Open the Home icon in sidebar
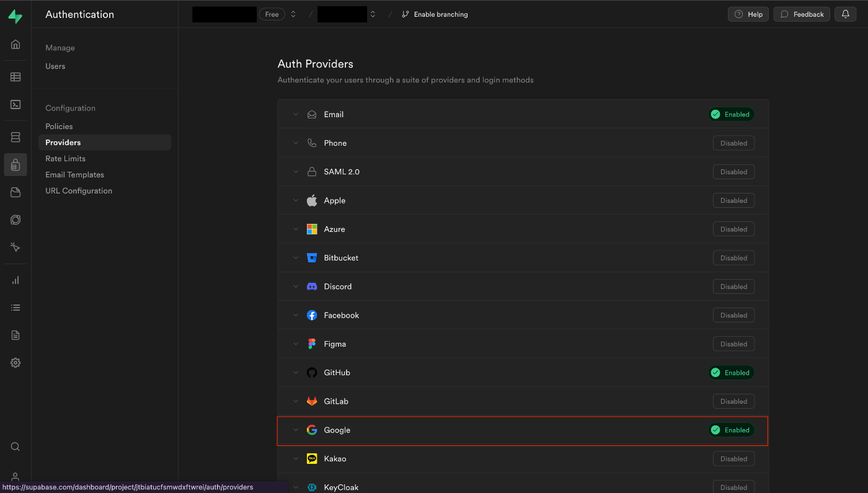The width and height of the screenshot is (868, 493). pos(15,44)
